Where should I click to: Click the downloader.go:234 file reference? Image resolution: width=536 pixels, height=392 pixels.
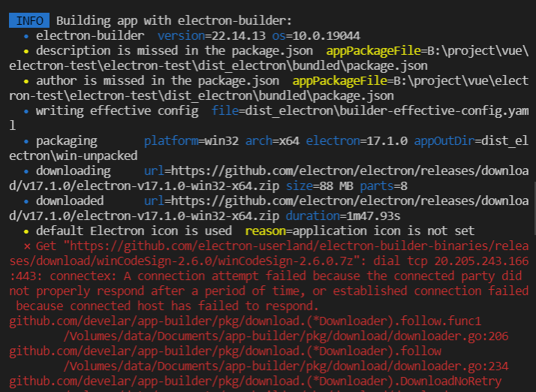pyautogui.click(x=286, y=366)
